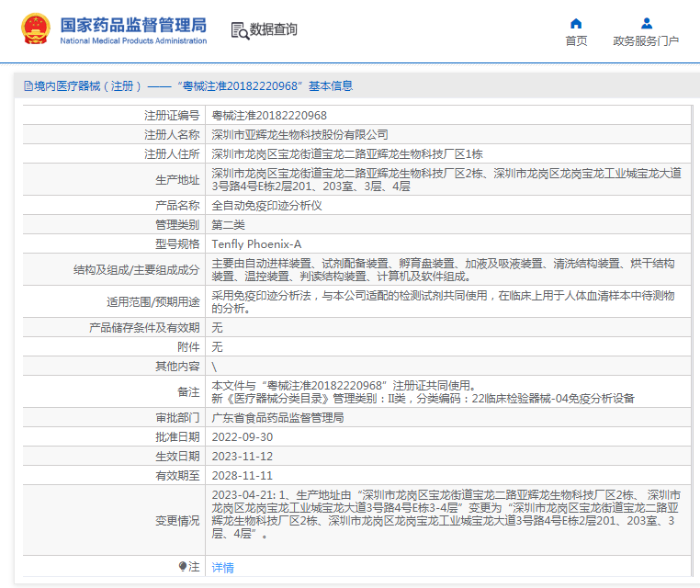Click the remarks text in 备注 row
The image size is (700, 588).
423,392
